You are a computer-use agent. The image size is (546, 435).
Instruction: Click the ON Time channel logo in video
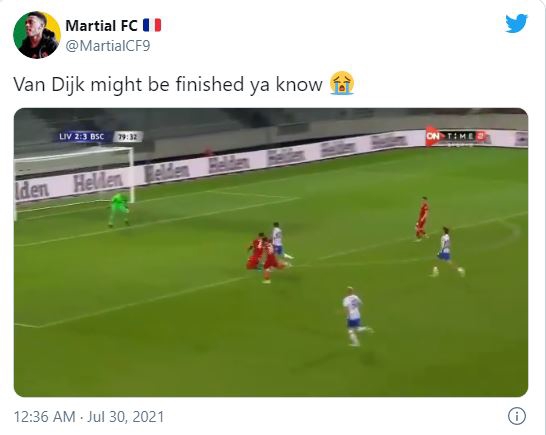click(456, 136)
